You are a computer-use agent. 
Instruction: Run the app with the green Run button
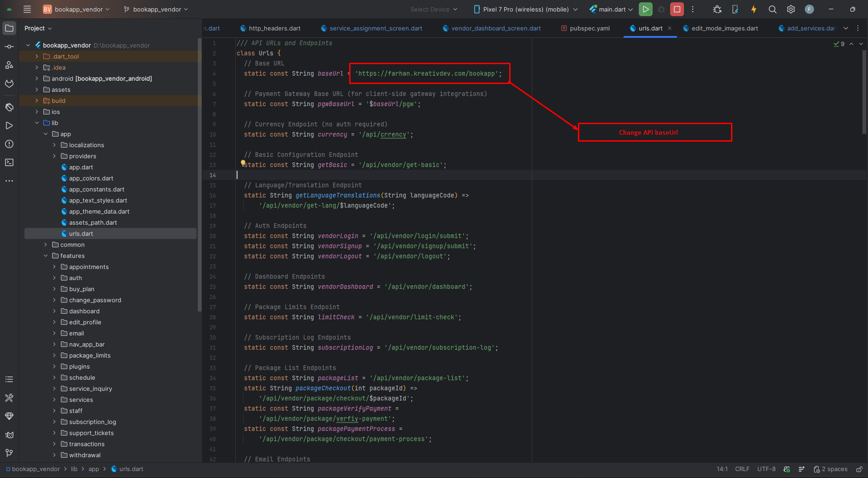646,9
